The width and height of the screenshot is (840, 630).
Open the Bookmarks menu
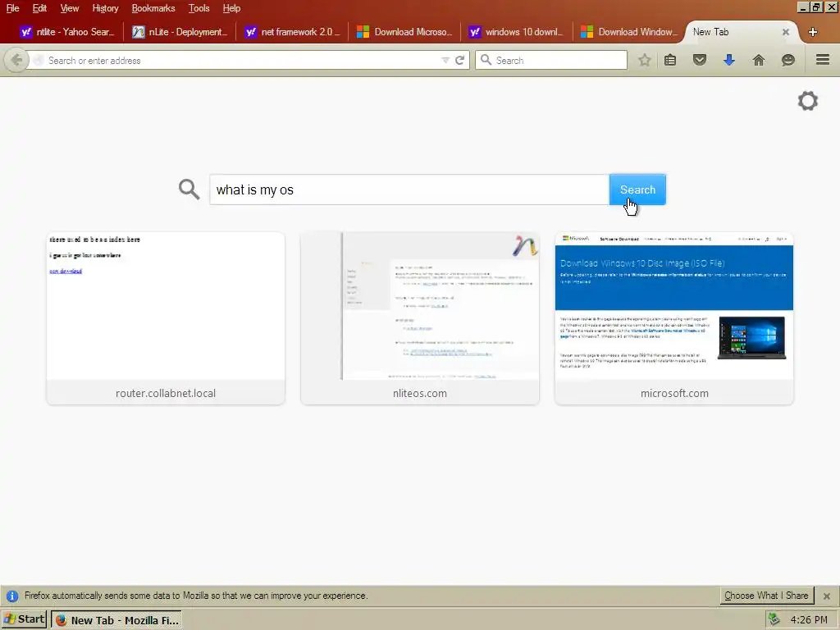153,8
